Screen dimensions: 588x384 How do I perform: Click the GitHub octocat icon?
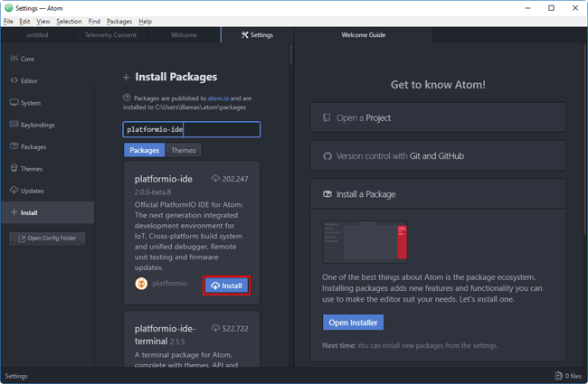point(327,156)
